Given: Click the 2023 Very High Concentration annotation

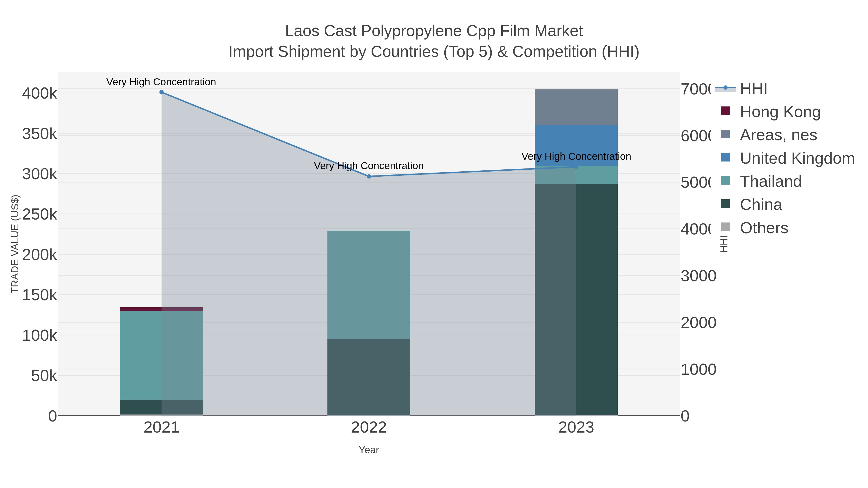Looking at the screenshot, I should tap(576, 157).
